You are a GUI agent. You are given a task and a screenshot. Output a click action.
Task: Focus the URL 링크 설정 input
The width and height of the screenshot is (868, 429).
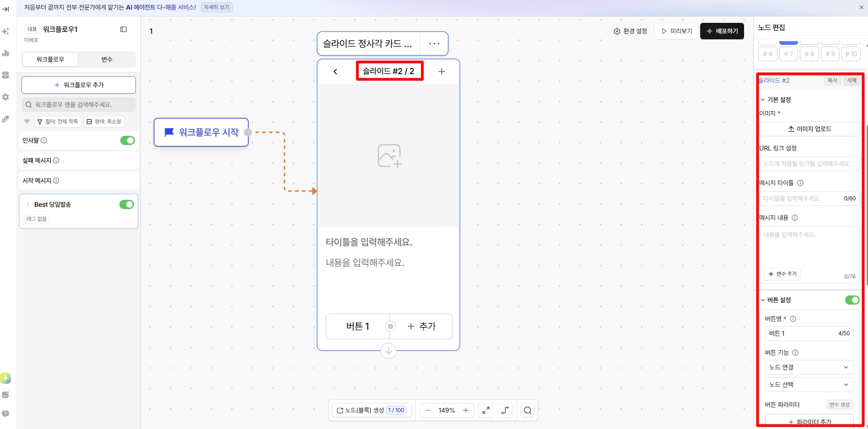pos(809,164)
